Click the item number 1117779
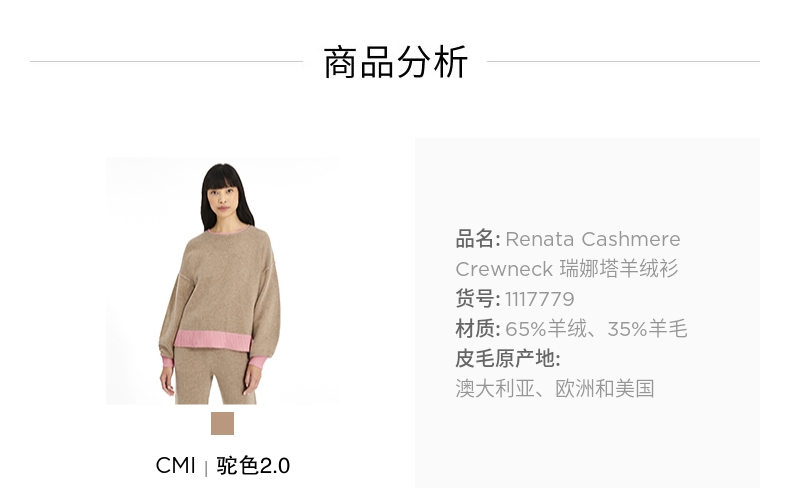Screen dimensions: 790x488 (x=540, y=299)
